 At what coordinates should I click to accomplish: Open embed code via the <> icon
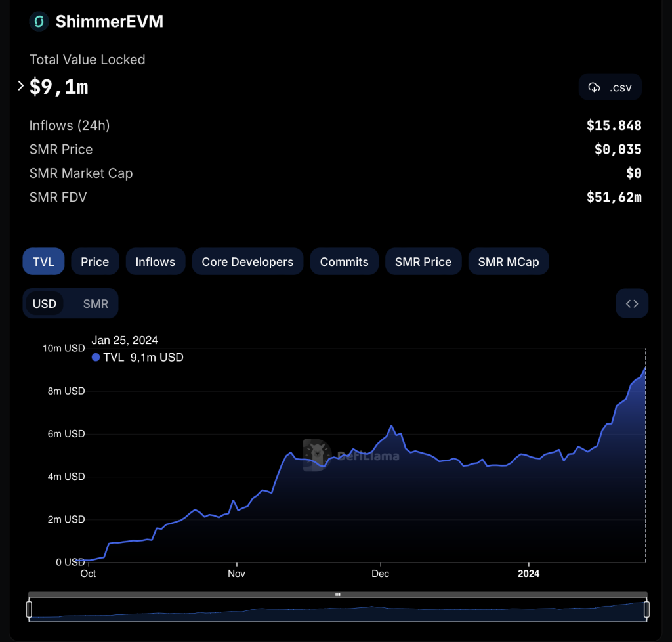pos(631,303)
